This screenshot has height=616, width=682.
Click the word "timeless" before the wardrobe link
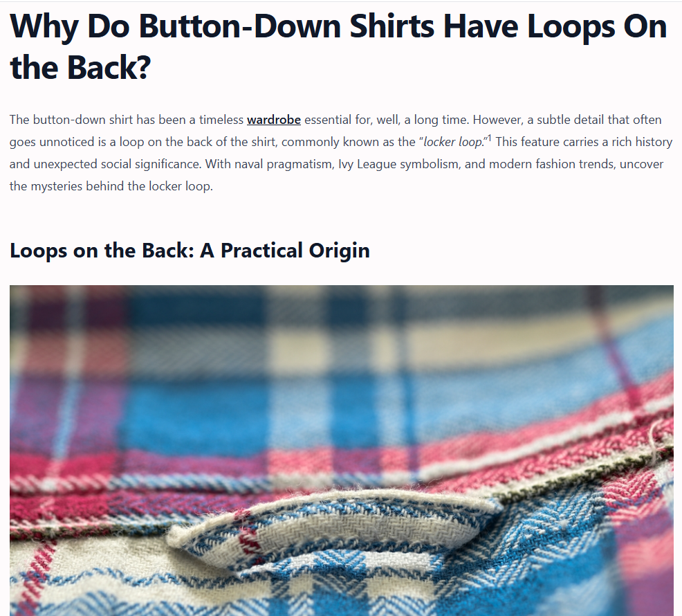coord(221,120)
